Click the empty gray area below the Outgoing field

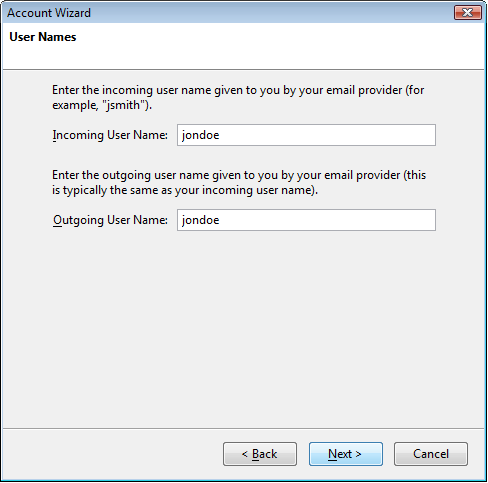243,327
